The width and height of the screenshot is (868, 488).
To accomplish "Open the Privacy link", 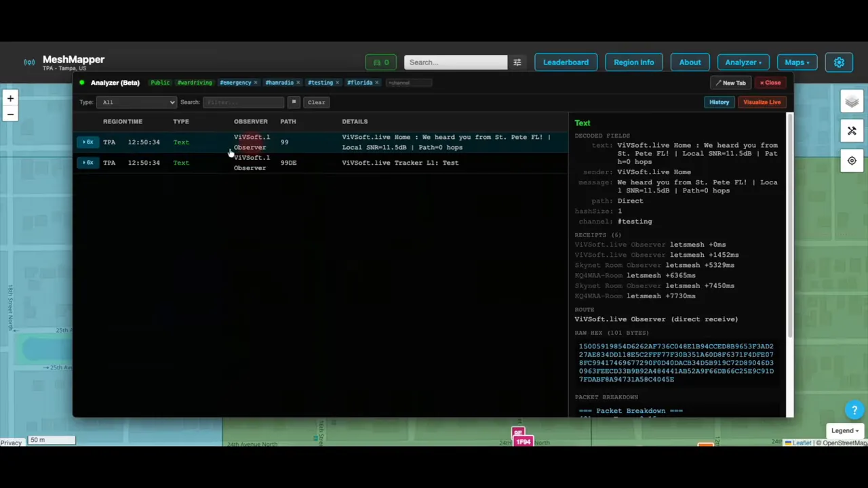I will [10, 443].
